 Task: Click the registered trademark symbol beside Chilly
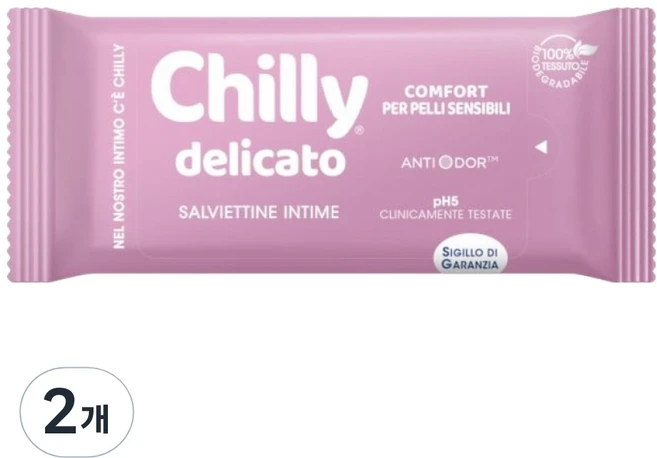pos(359,130)
